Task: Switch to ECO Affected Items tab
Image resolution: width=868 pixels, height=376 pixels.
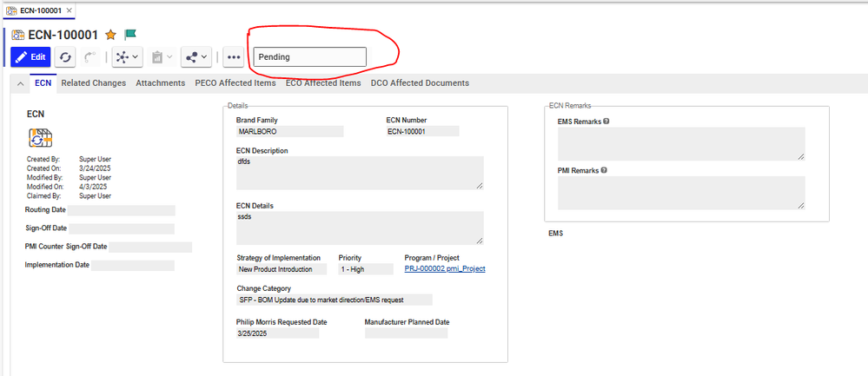Action: coord(323,83)
